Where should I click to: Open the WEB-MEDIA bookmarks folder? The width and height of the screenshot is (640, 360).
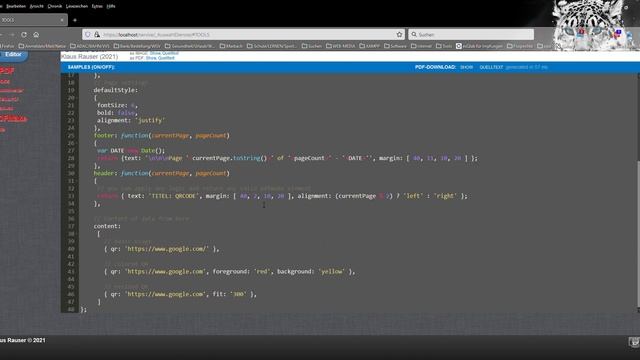pyautogui.click(x=340, y=46)
